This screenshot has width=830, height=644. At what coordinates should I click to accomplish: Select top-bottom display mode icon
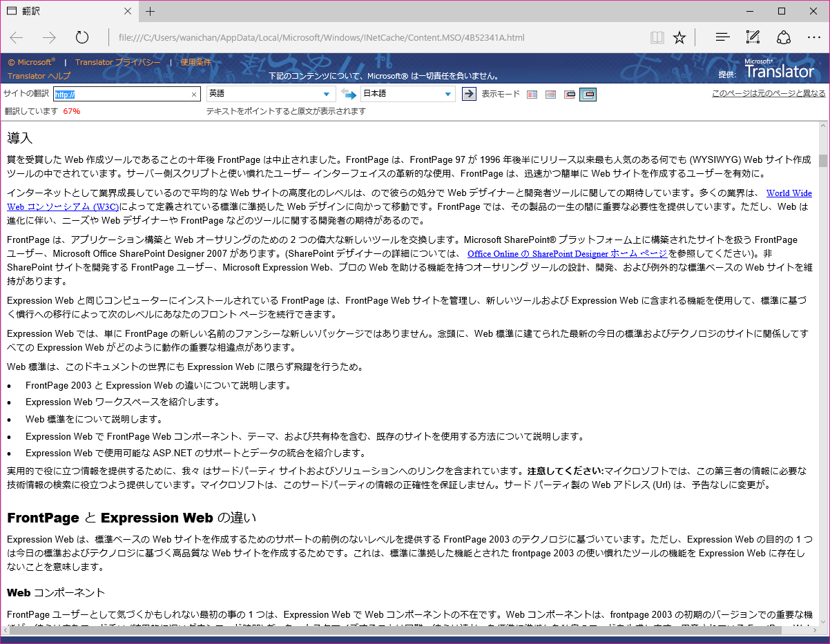550,95
